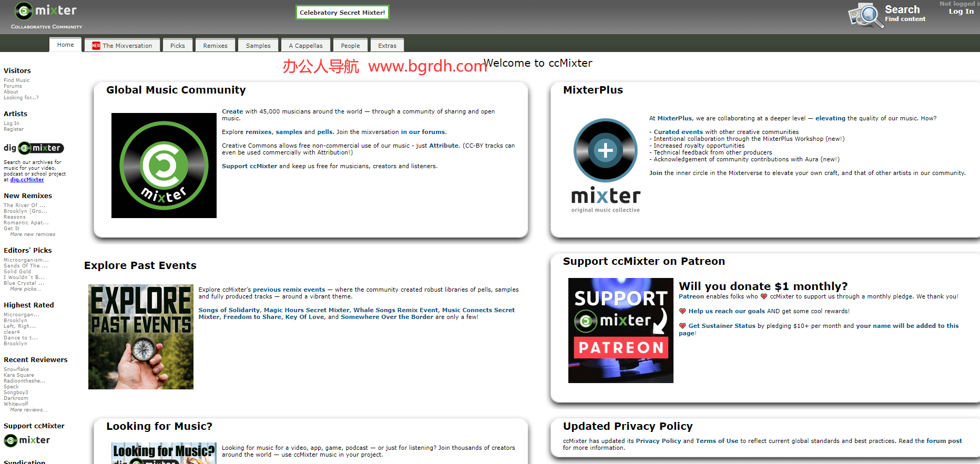Screen dimensions: 980x464
Task: Click the MixterPlus blue plus record logo
Action: (606, 151)
